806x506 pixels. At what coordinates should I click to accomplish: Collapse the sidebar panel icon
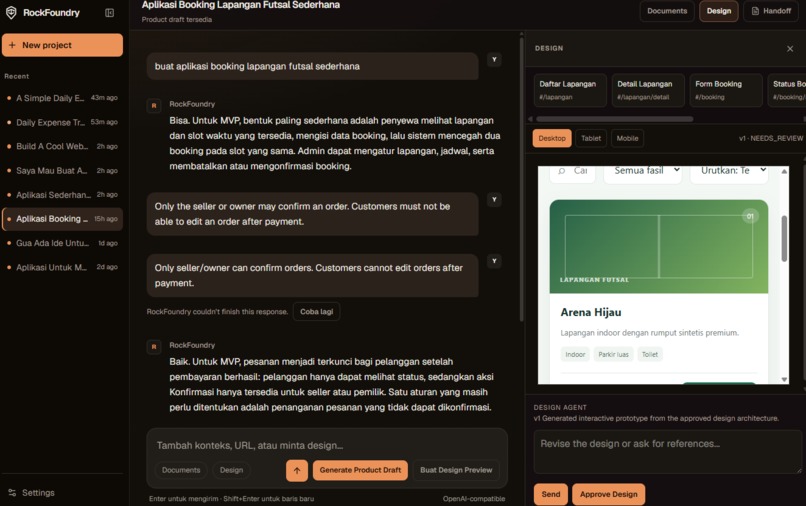coord(109,13)
